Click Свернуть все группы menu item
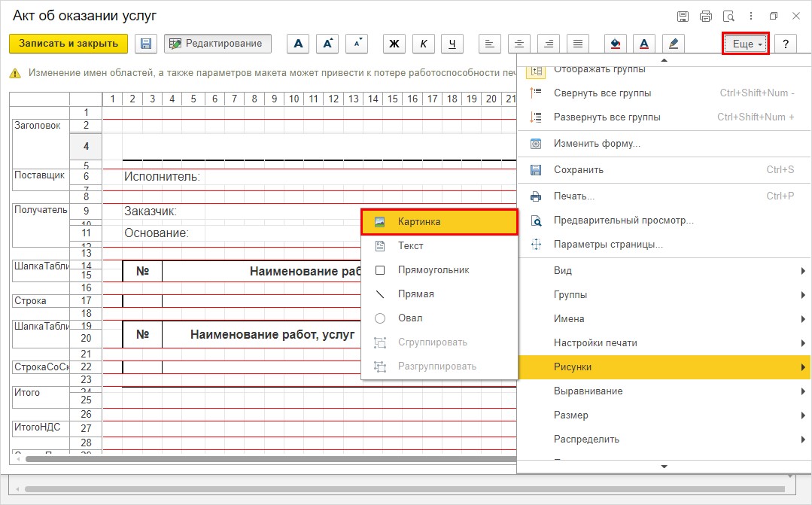 pos(664,93)
